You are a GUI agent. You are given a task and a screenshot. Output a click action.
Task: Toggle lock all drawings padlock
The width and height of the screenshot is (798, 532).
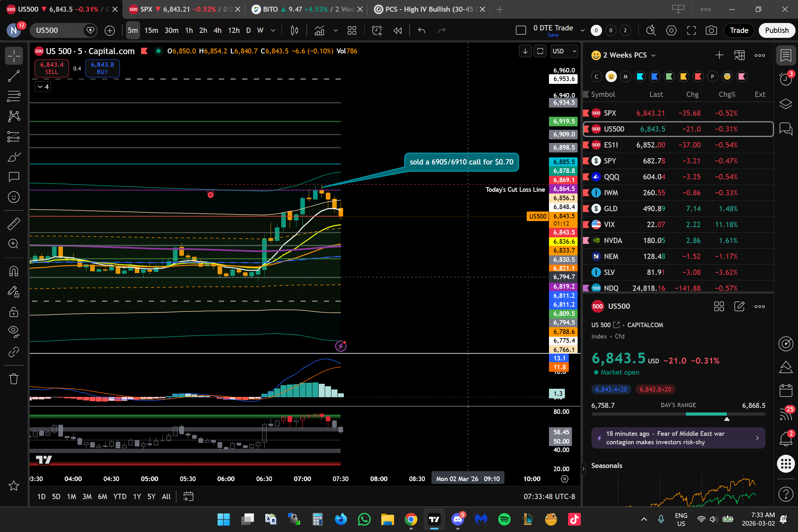click(14, 312)
